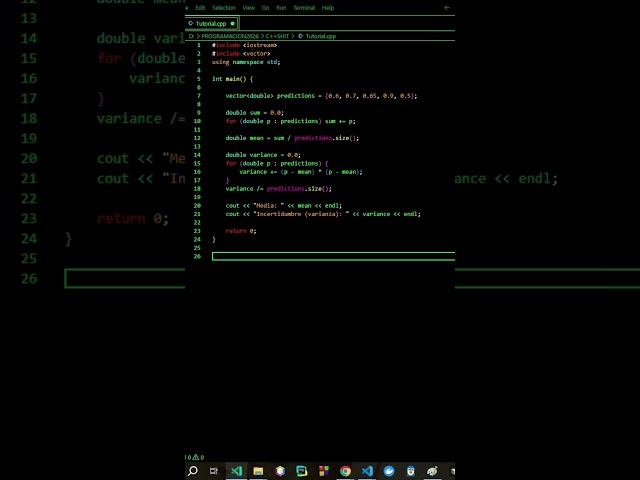Image resolution: width=640 pixels, height=480 pixels.
Task: Open Docker Desktop whale icon
Action: 389,471
